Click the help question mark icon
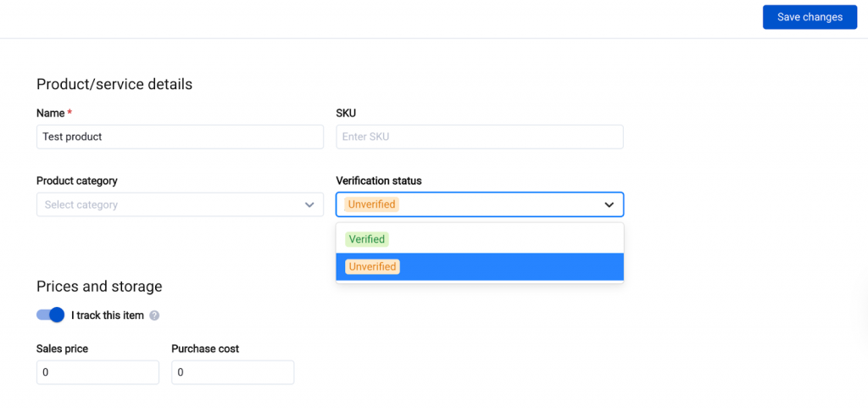This screenshot has height=408, width=868. [x=154, y=316]
